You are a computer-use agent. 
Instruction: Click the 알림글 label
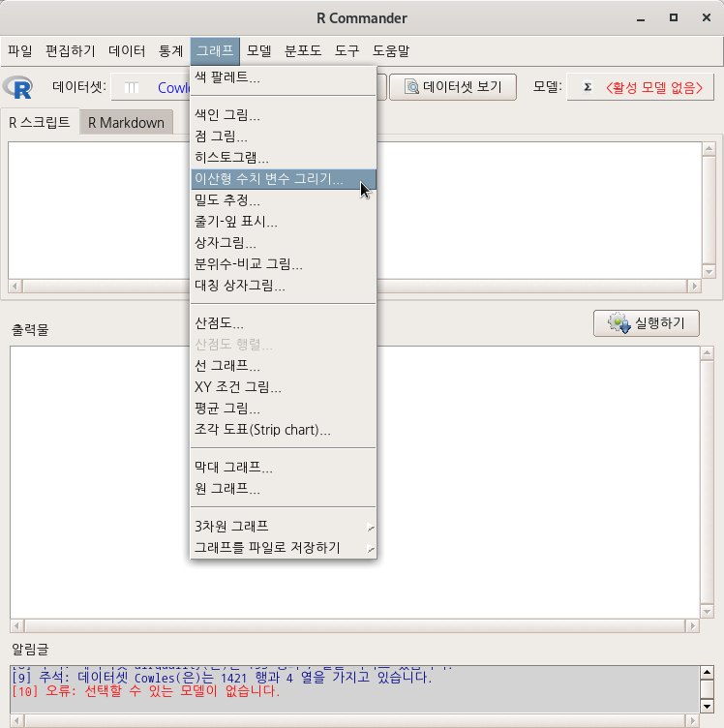pos(30,649)
